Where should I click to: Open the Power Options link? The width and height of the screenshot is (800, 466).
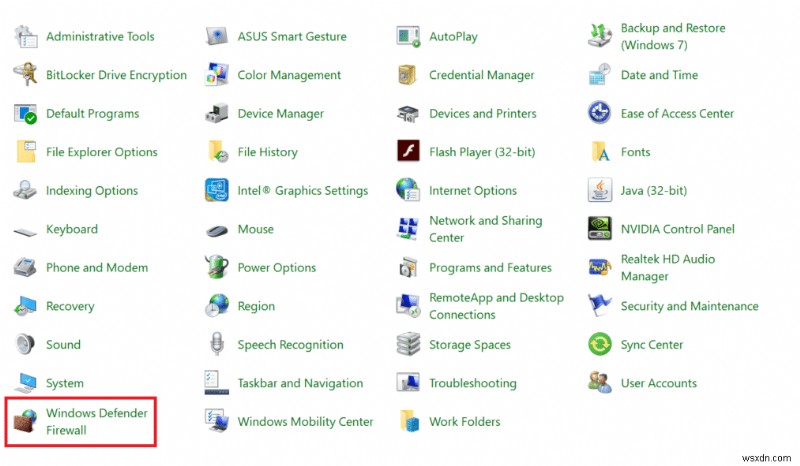[x=276, y=268]
